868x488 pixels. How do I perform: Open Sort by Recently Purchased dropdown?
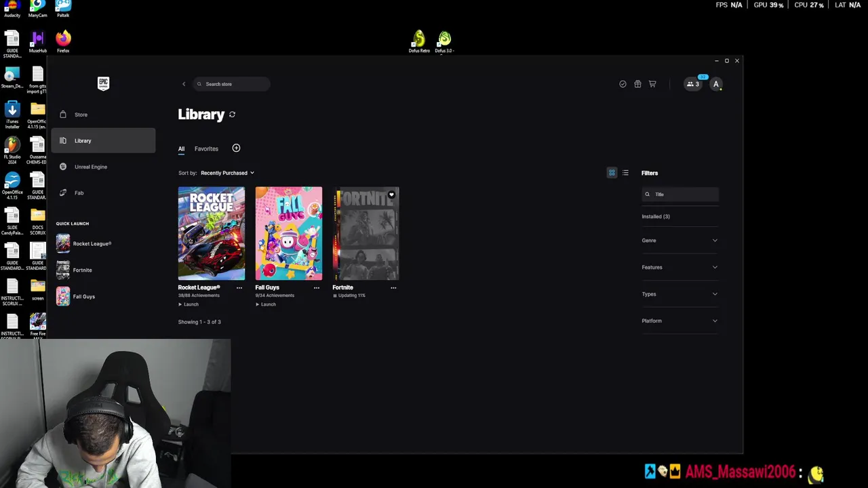pos(227,173)
